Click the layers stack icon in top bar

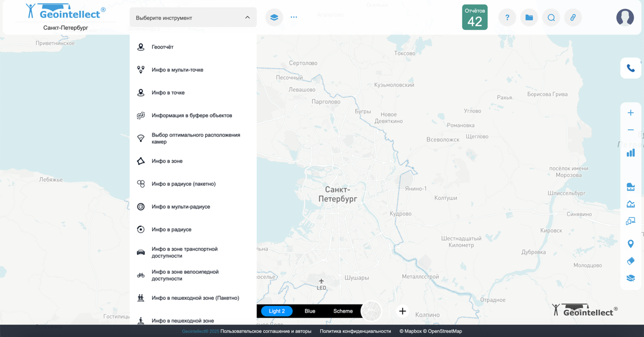coord(274,17)
